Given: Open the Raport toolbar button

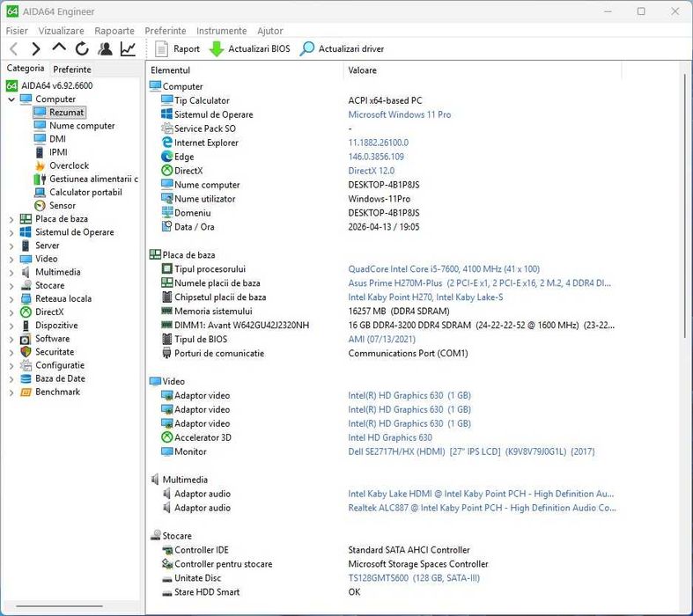Looking at the screenshot, I should tap(177, 48).
